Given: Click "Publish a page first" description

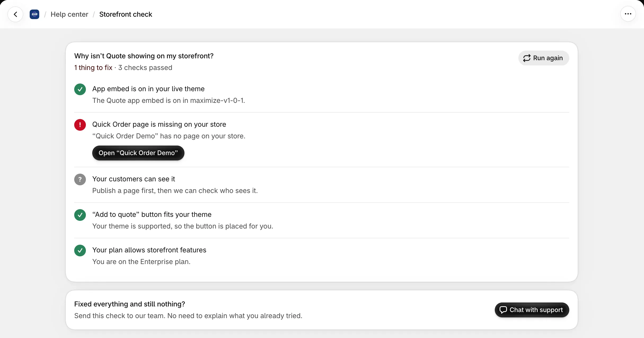Looking at the screenshot, I should [175, 191].
